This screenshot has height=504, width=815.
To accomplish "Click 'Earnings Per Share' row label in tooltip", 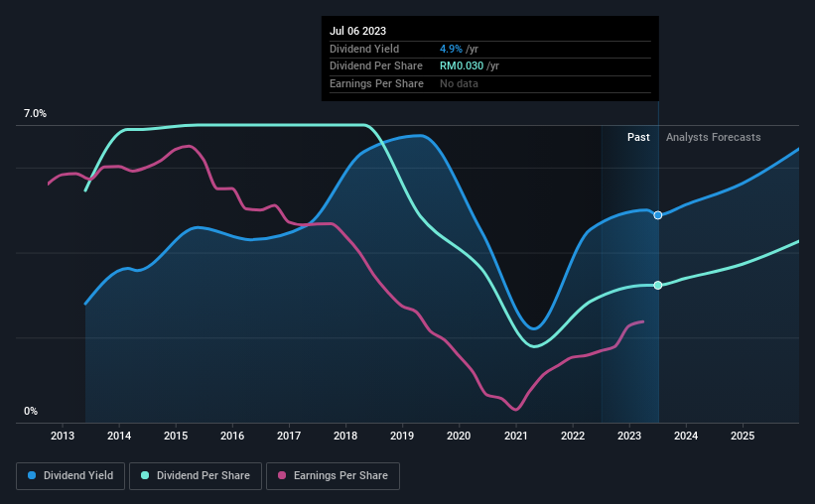I will 376,83.
